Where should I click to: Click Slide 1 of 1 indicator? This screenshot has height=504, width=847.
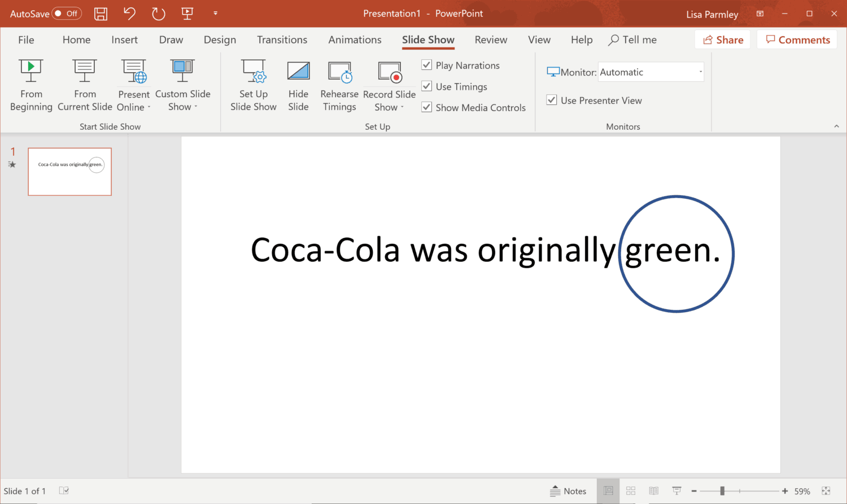[x=25, y=491]
